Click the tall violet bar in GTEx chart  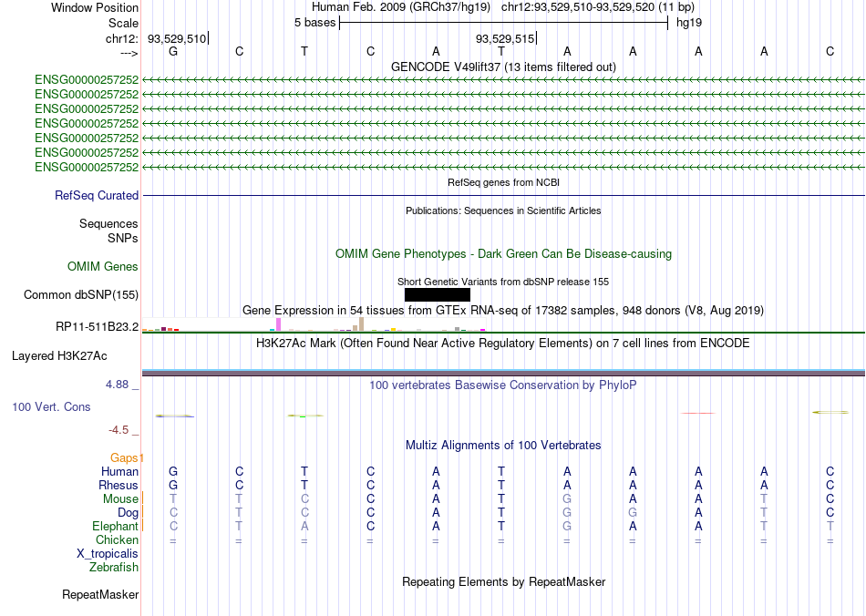point(278,324)
